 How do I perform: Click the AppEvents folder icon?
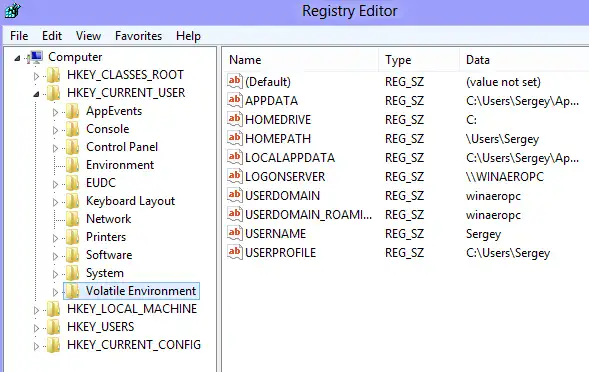point(72,111)
